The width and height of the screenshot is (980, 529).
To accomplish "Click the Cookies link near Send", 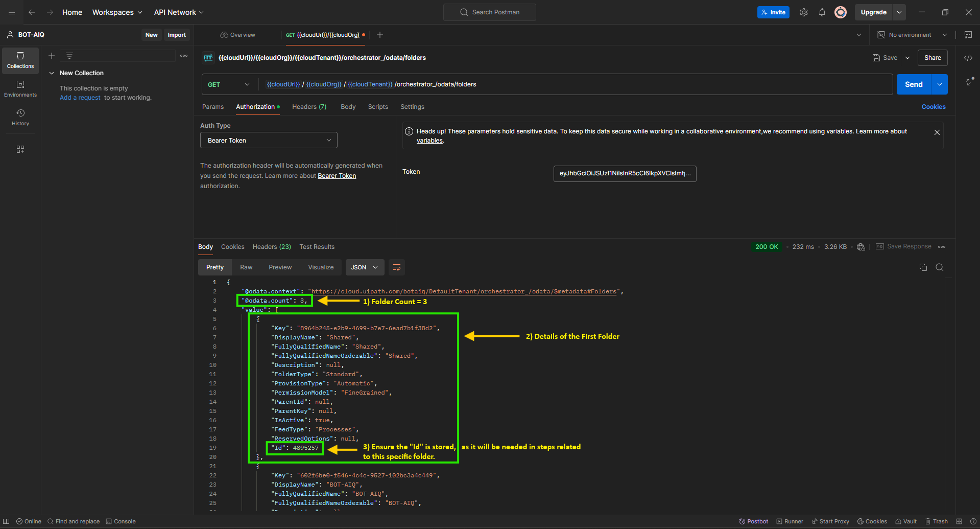I will coord(934,107).
